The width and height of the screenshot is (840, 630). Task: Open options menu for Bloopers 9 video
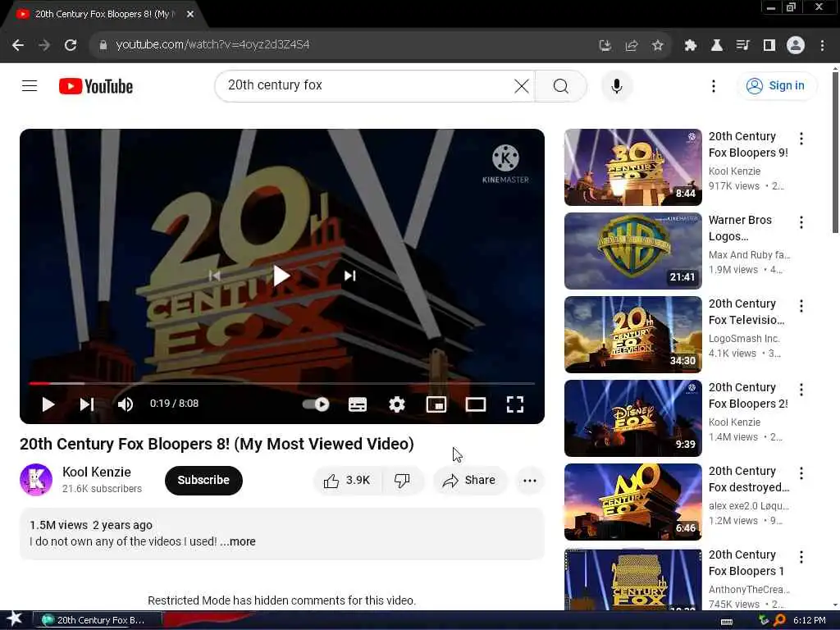801,139
